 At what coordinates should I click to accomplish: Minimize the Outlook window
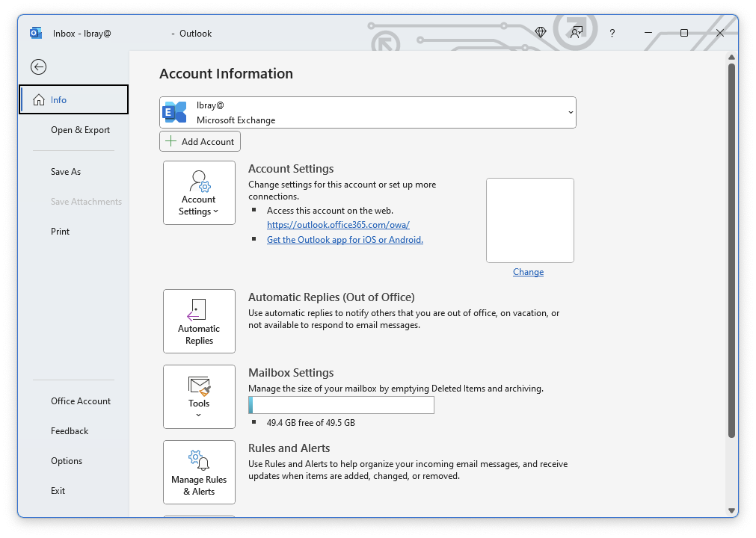click(x=648, y=33)
